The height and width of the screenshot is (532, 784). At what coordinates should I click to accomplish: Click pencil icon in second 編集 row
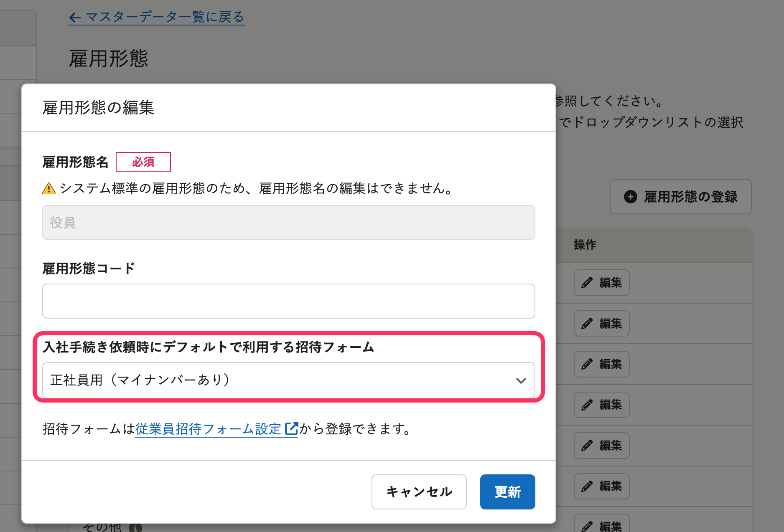587,324
